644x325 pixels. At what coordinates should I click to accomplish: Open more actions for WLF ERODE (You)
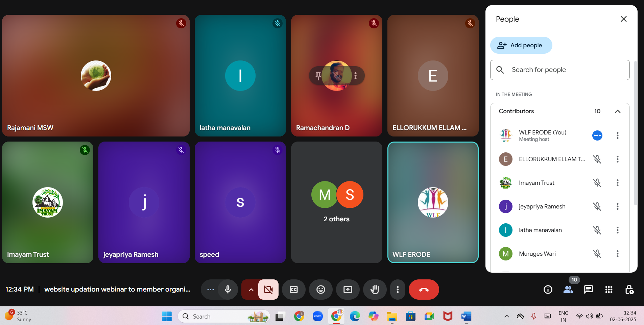click(618, 135)
